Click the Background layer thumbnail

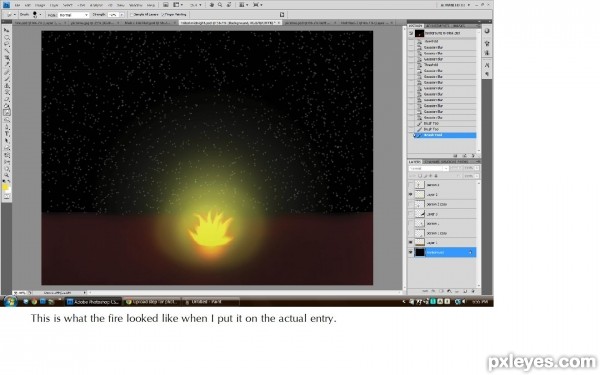pyautogui.click(x=420, y=253)
